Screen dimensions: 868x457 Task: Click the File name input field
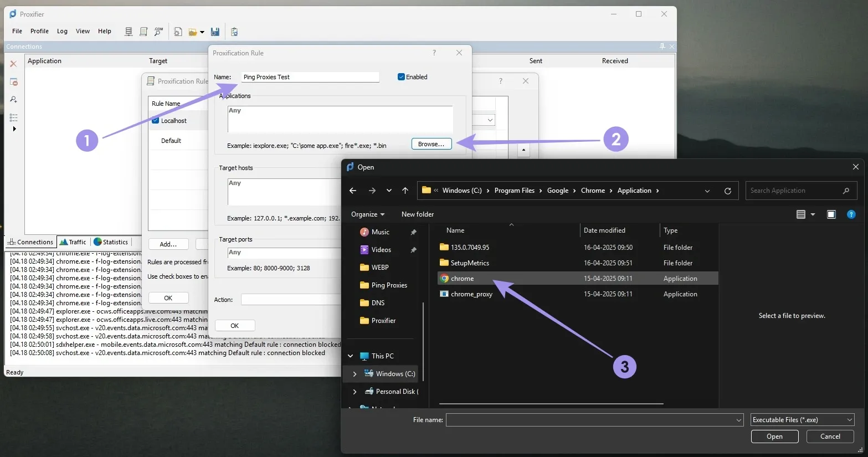[x=590, y=420]
